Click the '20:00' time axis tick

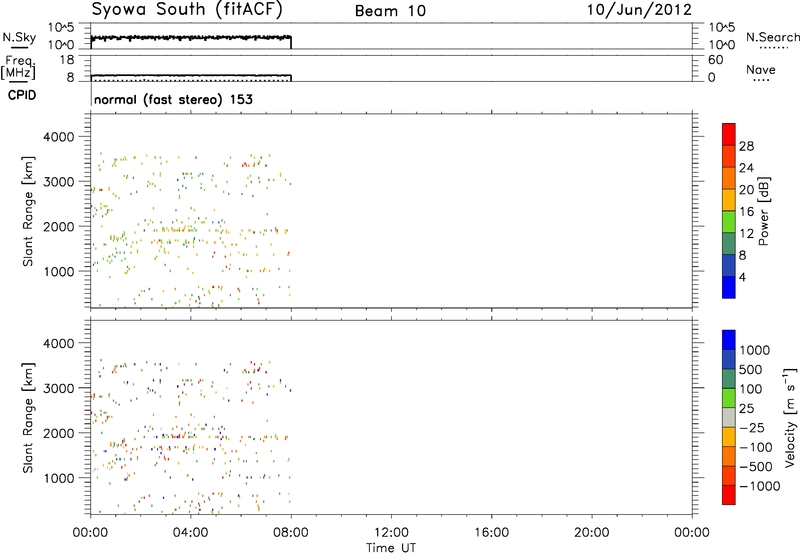592,533
